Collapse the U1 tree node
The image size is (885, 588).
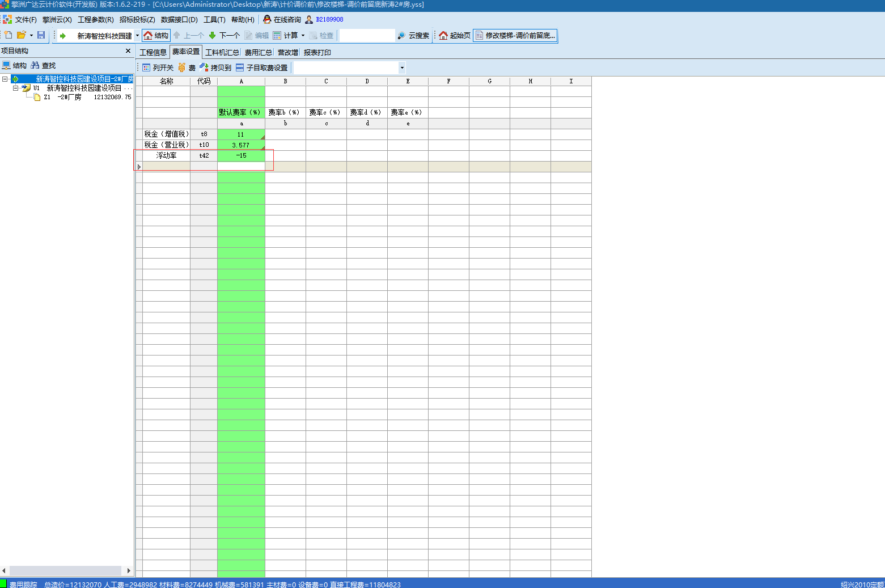(16, 88)
